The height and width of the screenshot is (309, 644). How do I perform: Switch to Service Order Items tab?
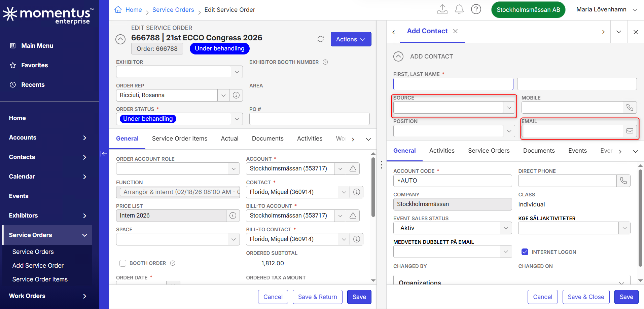point(180,139)
